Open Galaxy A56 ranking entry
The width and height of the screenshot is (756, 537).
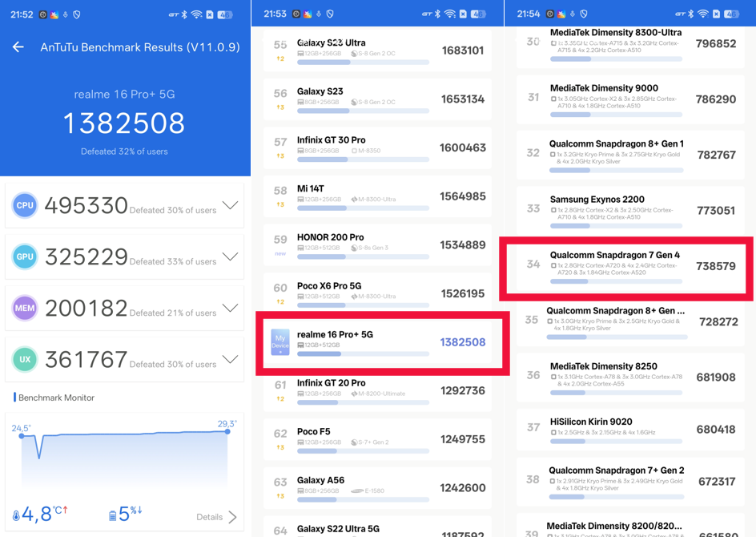click(377, 488)
